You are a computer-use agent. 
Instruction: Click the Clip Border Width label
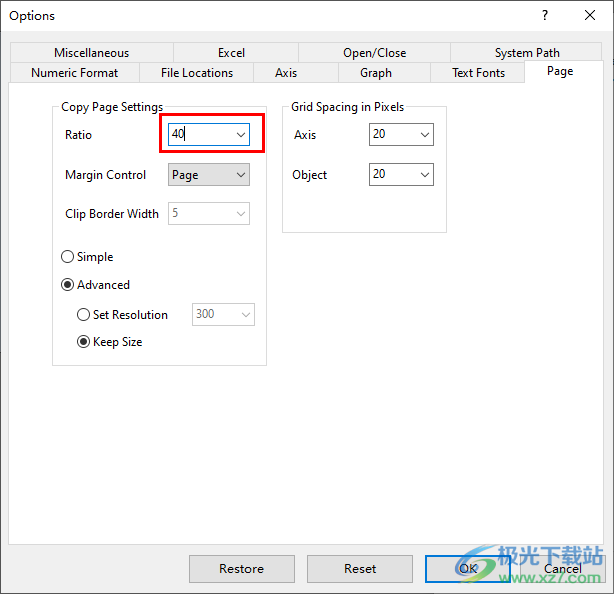coord(112,214)
